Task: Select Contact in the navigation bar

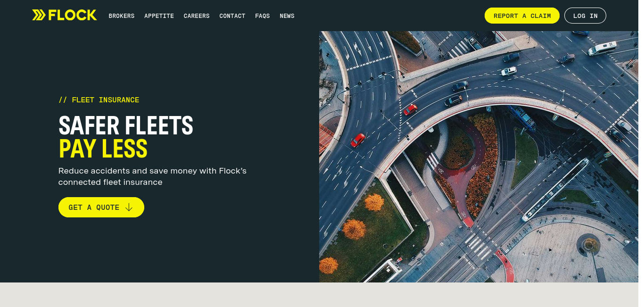Action: 232,16
